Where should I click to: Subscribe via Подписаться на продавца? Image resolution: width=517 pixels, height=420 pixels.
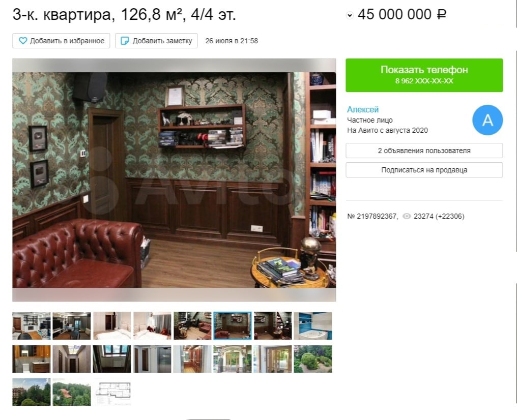424,170
